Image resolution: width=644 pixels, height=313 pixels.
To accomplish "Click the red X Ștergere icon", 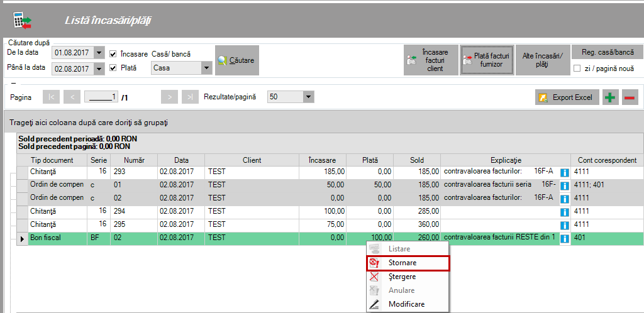I will click(x=374, y=277).
